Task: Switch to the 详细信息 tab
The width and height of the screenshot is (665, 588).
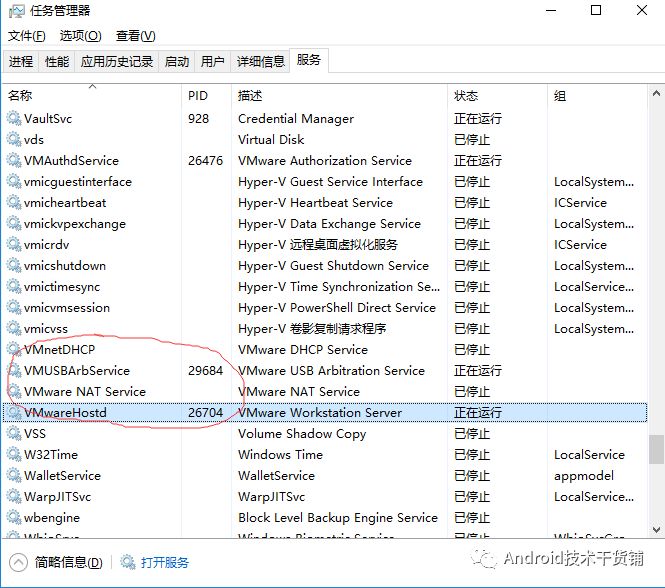Action: point(260,62)
